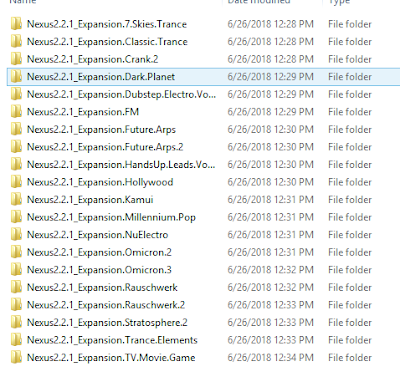
Task: Click folder icon next to Classic.Trance
Action: pos(16,42)
